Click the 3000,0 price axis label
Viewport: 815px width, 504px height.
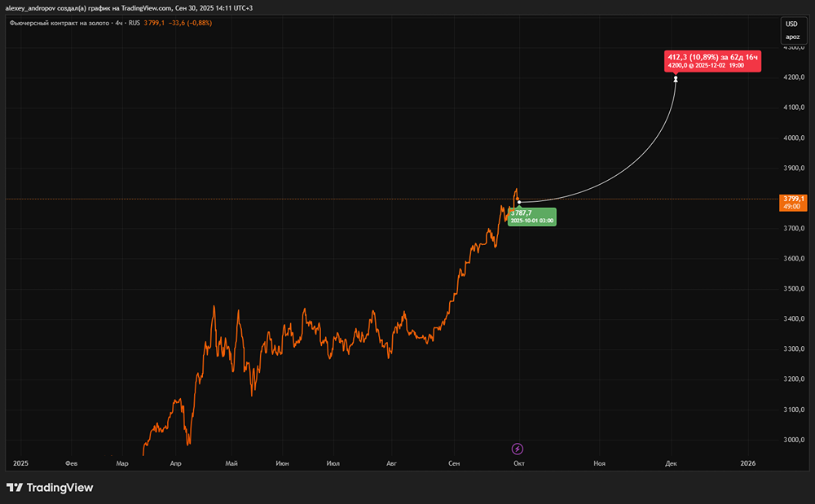(794, 440)
